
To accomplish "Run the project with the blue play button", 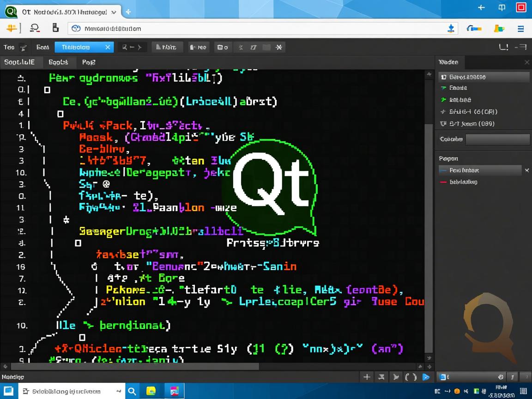I will click(x=426, y=377).
